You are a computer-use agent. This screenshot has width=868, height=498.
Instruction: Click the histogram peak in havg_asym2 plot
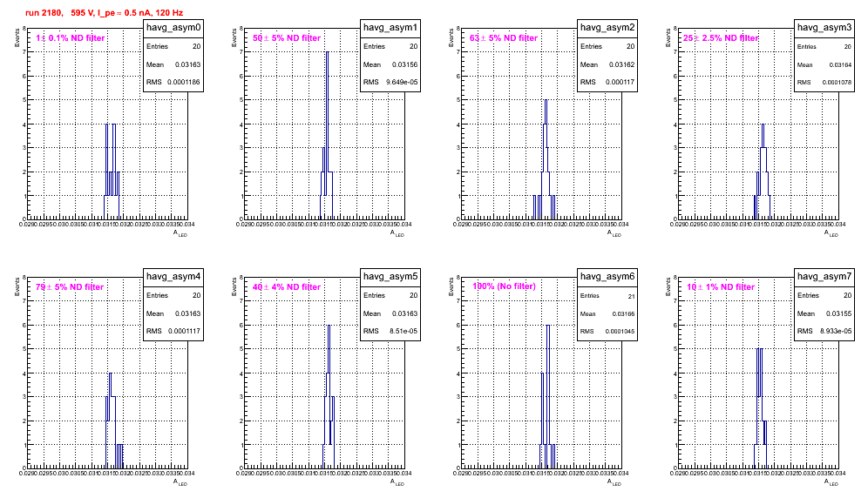(546, 101)
